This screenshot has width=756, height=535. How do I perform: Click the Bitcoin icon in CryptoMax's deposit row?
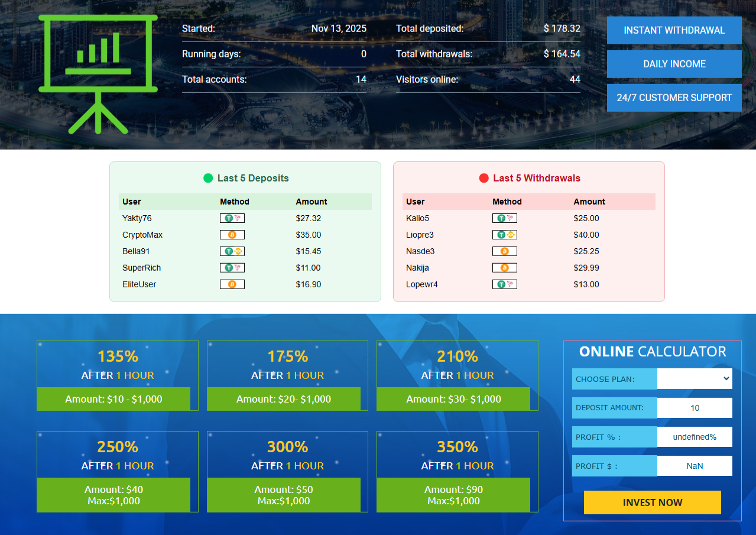232,235
